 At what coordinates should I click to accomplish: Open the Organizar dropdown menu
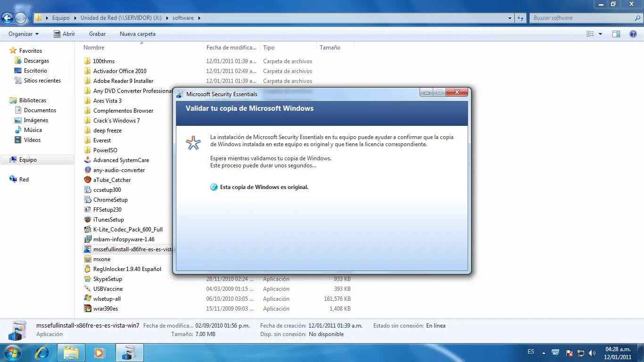tap(24, 34)
